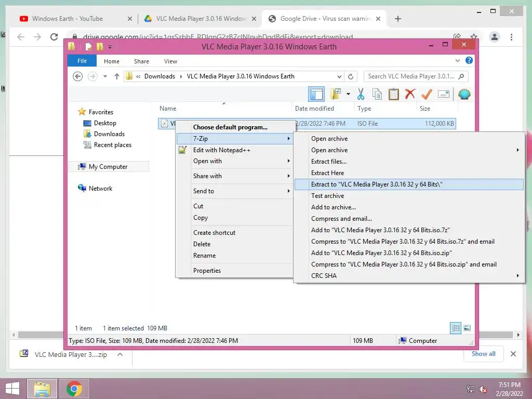Image resolution: width=532 pixels, height=399 pixels.
Task: Open a new Chrome tab
Action: coord(398,19)
